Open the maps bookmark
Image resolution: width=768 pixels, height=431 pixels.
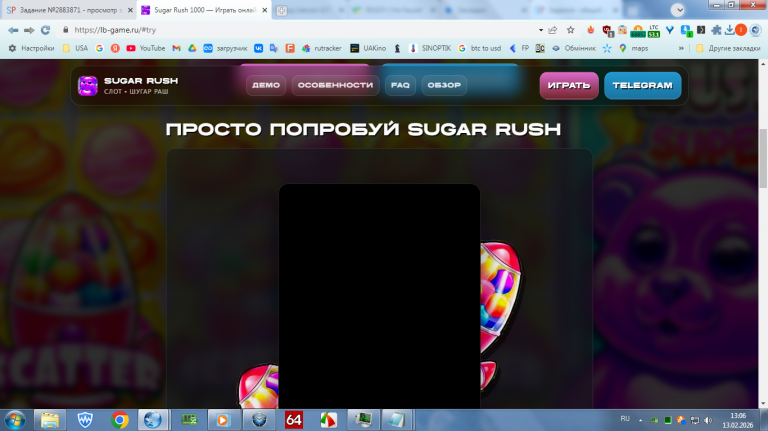point(634,48)
